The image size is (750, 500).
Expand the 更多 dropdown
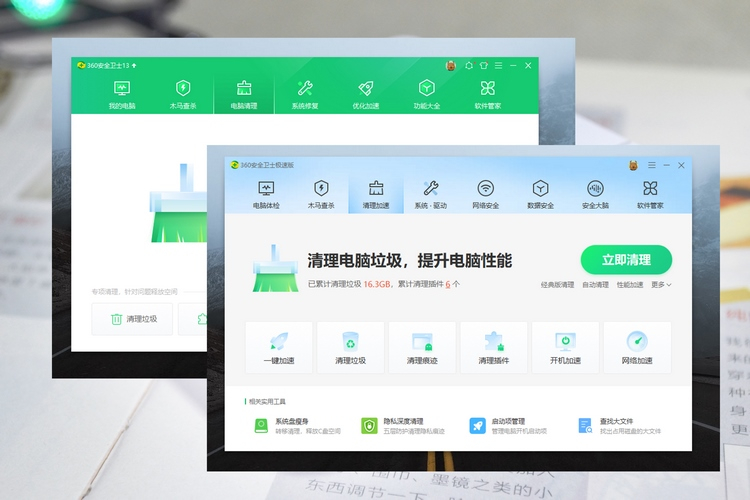coord(661,285)
